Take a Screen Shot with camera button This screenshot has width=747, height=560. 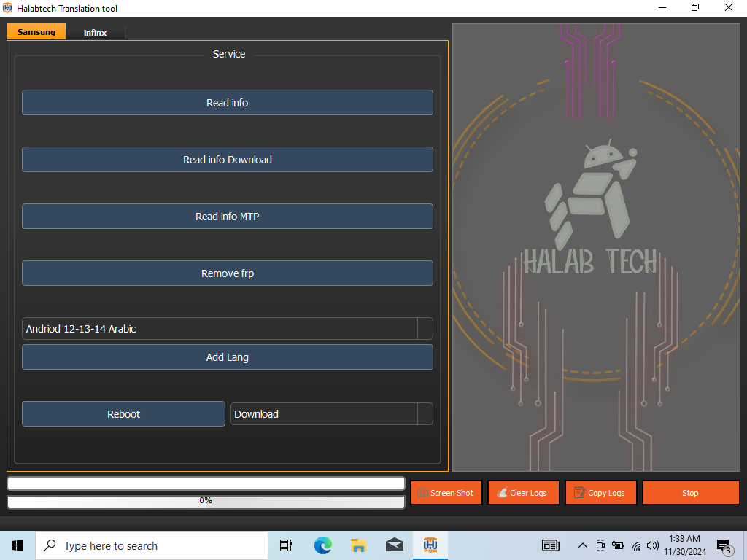[446, 493]
